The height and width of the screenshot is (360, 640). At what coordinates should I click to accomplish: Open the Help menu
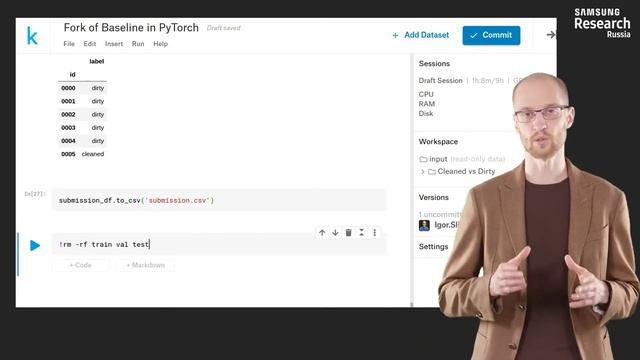[x=160, y=44]
